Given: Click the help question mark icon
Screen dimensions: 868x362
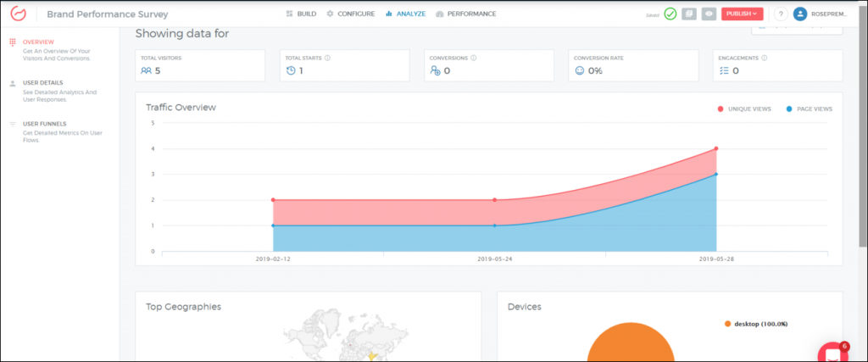Looking at the screenshot, I should point(780,14).
